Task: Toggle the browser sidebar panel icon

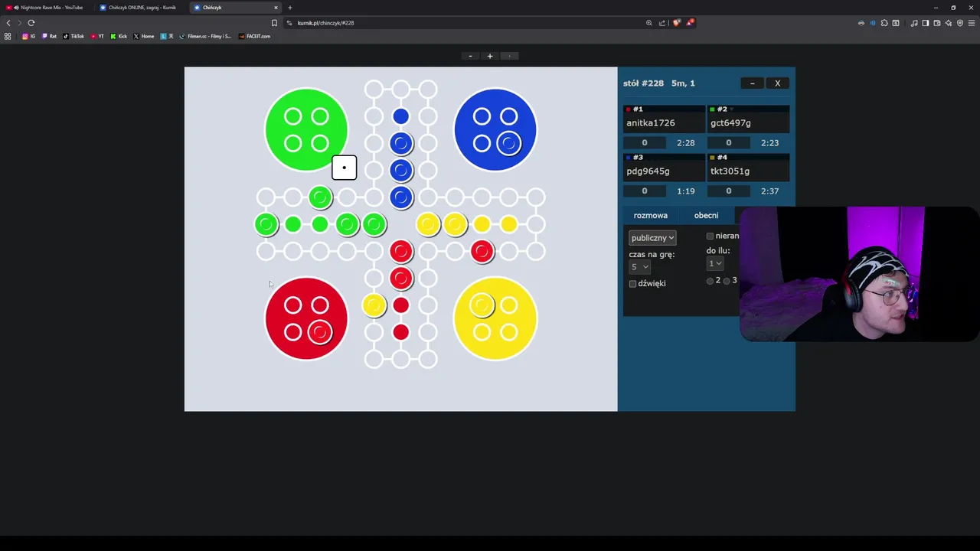Action: pos(925,23)
